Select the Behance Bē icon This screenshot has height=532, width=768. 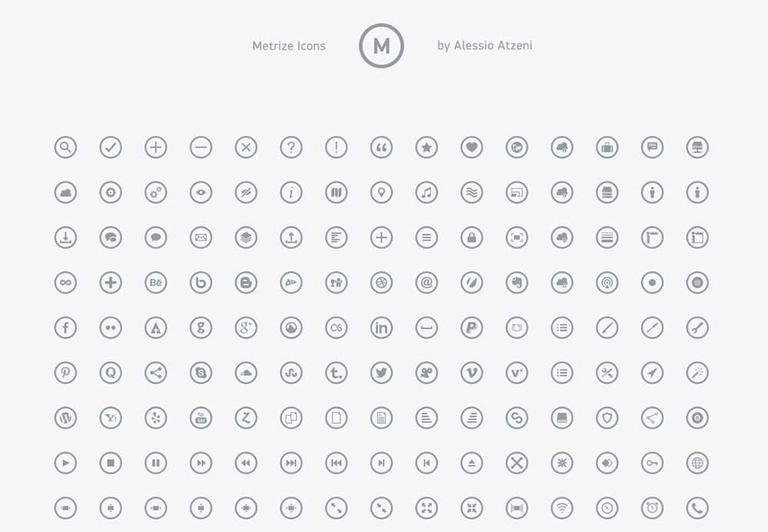point(156,283)
